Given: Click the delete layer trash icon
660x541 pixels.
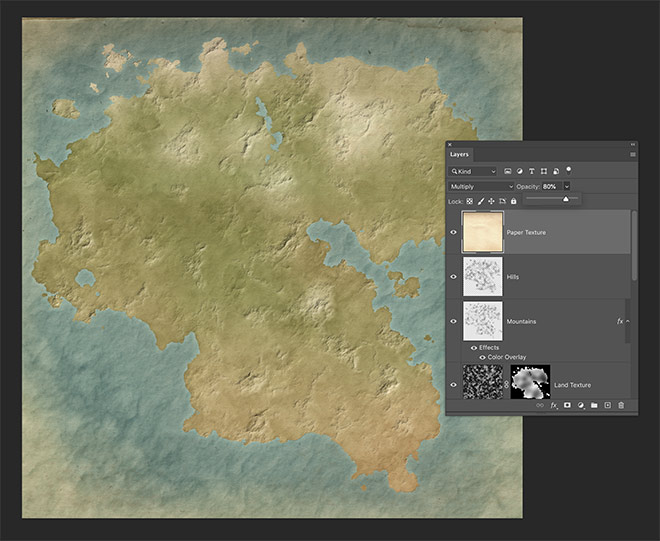Looking at the screenshot, I should point(620,405).
